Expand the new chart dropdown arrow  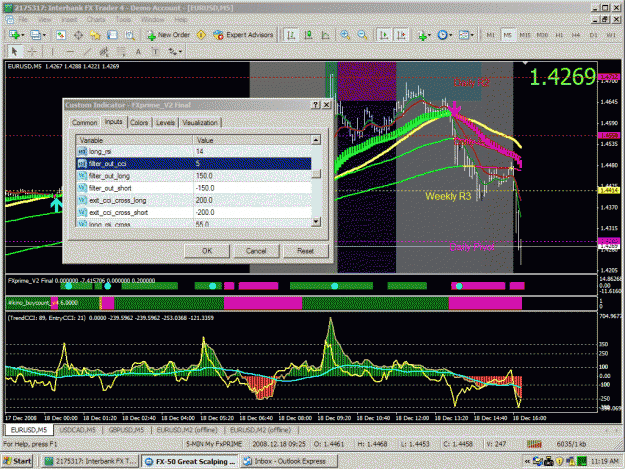23,35
